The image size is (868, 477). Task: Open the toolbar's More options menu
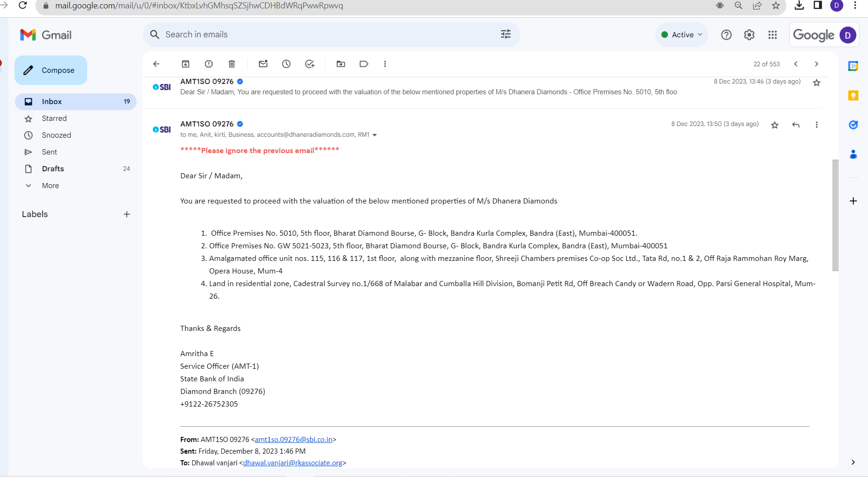point(385,64)
